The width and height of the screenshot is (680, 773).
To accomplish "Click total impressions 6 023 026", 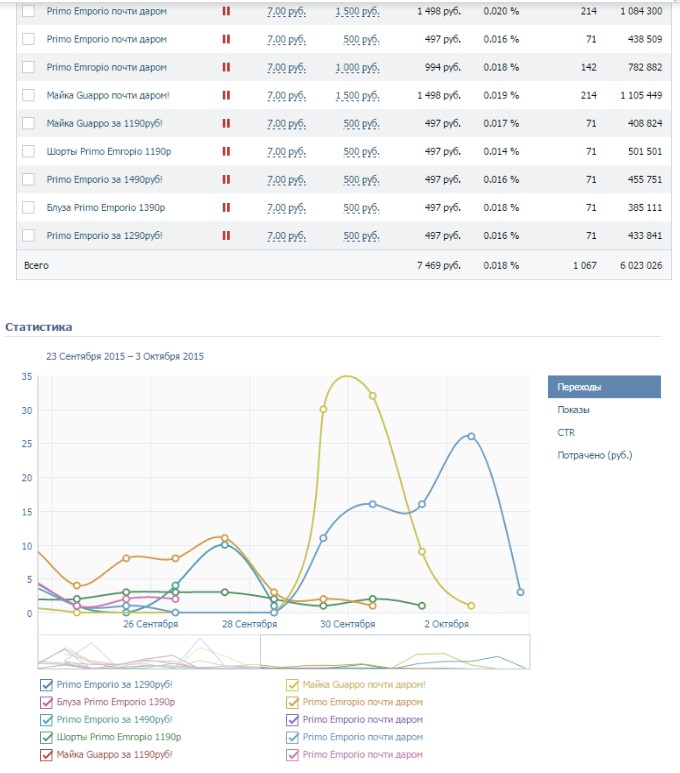I will (x=641, y=265).
